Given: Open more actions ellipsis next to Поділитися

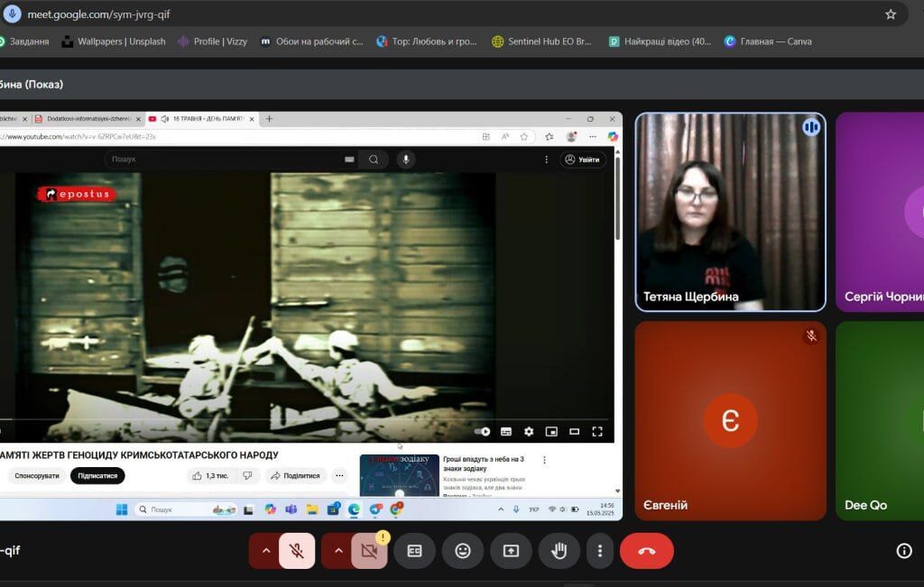Looking at the screenshot, I should tap(339, 476).
